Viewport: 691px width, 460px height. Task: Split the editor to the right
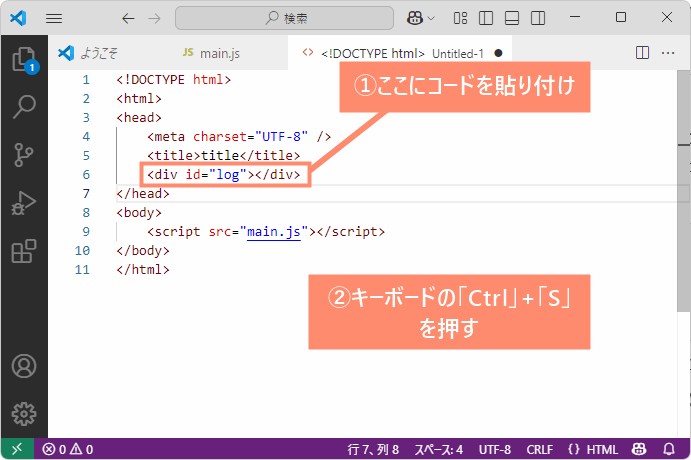coord(643,53)
